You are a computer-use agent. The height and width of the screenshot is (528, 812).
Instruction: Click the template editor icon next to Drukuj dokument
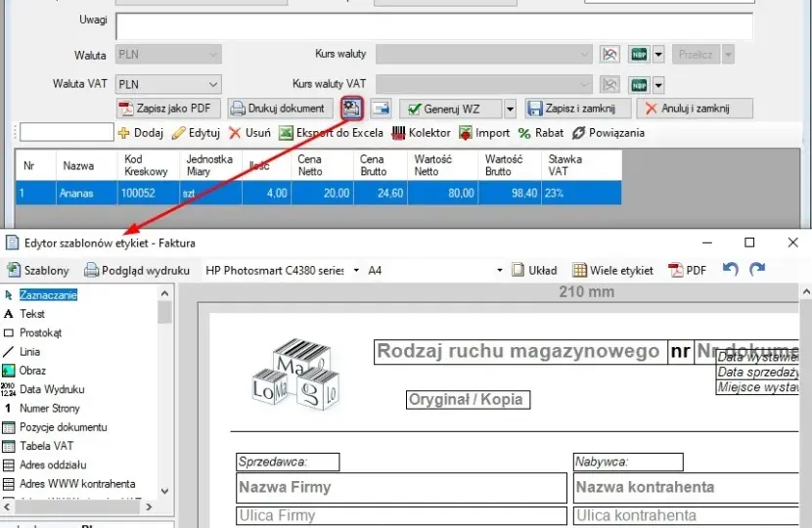[x=351, y=109]
